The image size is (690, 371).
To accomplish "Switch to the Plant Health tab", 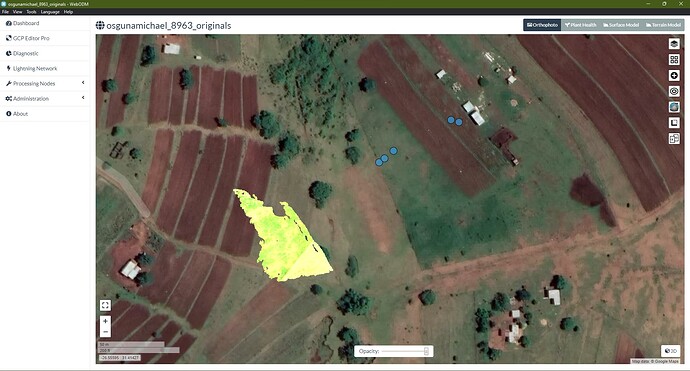I will (580, 25).
